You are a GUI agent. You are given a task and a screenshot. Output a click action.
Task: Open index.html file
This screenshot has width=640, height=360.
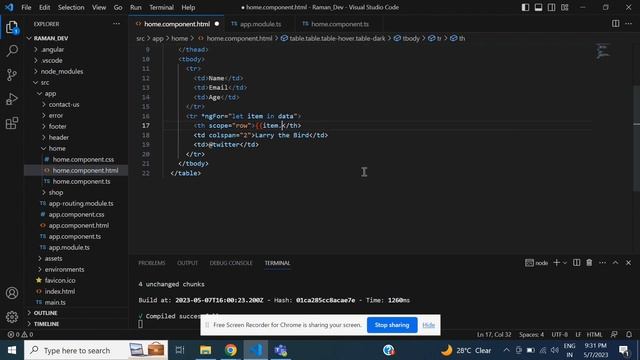pos(60,291)
